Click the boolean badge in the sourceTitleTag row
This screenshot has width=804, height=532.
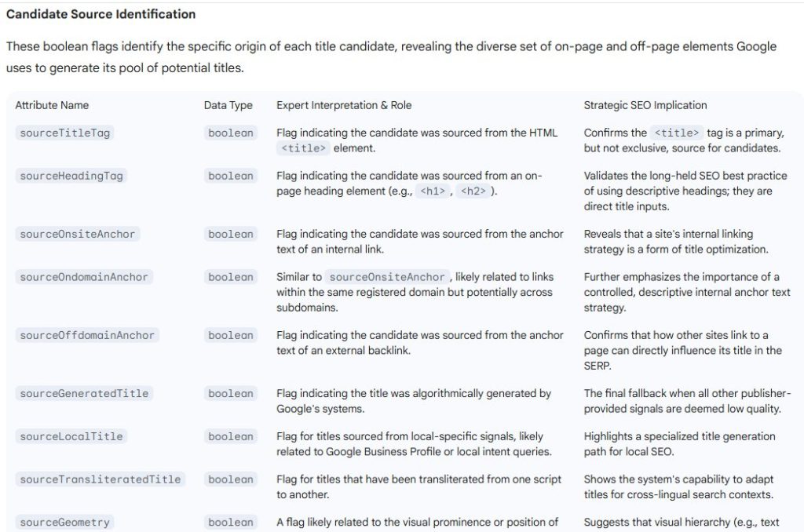point(231,133)
